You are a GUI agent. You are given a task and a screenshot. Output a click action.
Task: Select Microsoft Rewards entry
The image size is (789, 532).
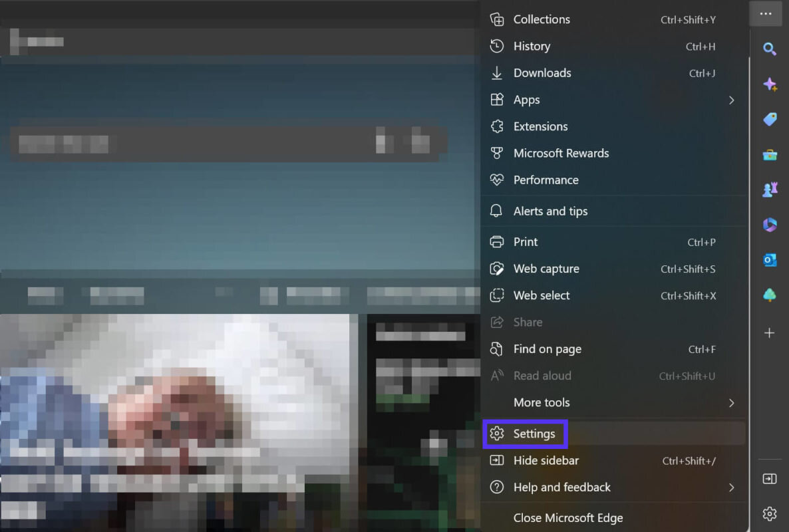613,153
